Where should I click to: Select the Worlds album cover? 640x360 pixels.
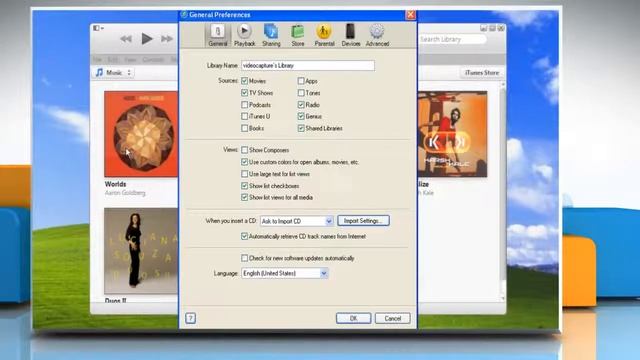pos(141,134)
